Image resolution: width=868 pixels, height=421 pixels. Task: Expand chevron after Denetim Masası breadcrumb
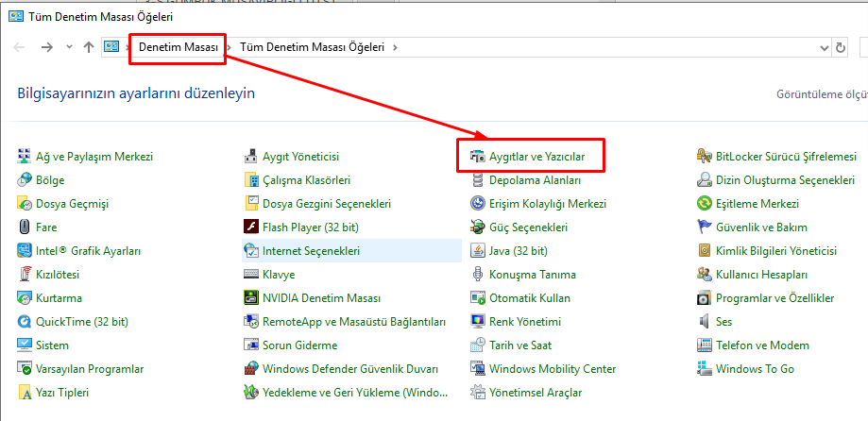point(230,47)
